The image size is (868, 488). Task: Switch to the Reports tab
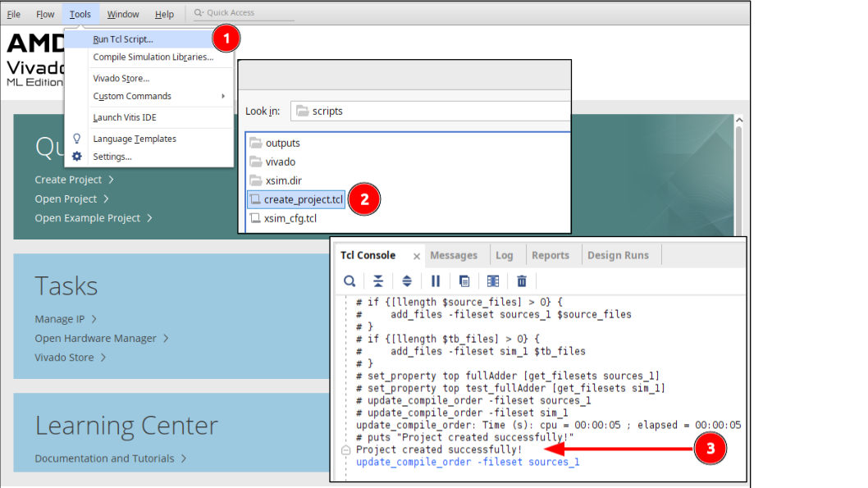(x=550, y=256)
